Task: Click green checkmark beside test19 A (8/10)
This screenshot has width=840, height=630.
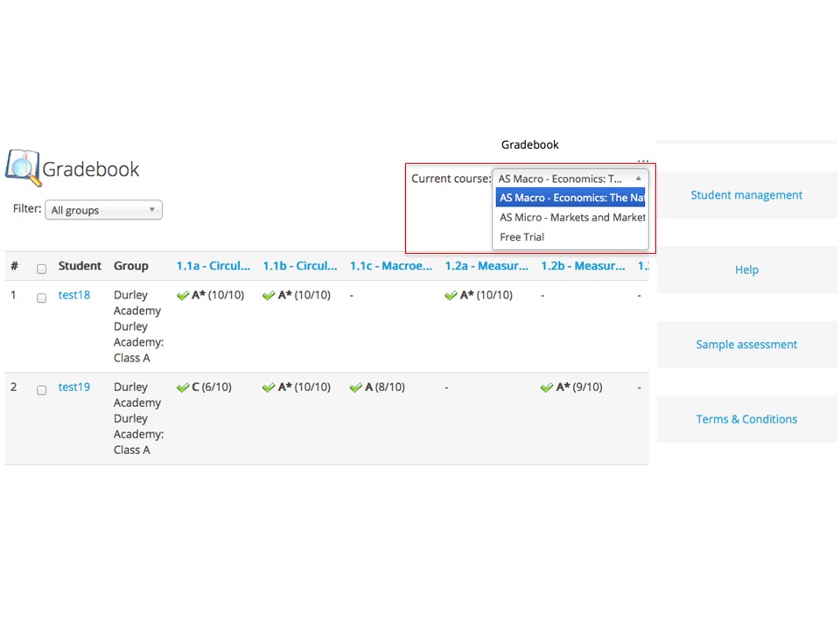Action: coord(356,388)
